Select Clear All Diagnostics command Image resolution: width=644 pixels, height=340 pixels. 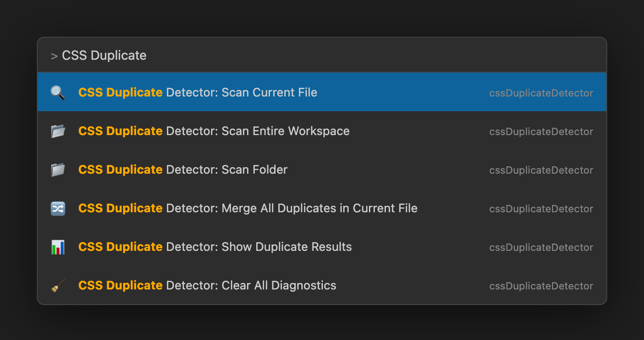pos(322,285)
